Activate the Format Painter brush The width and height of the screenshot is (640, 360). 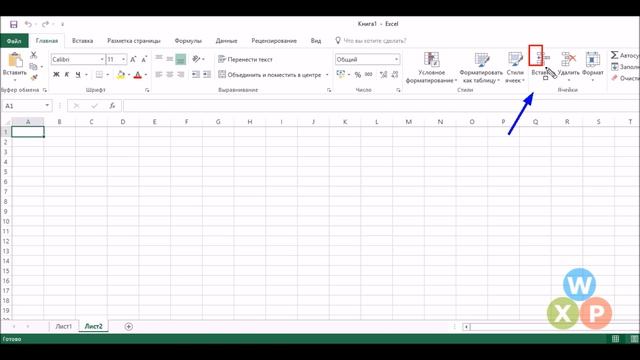(34, 77)
